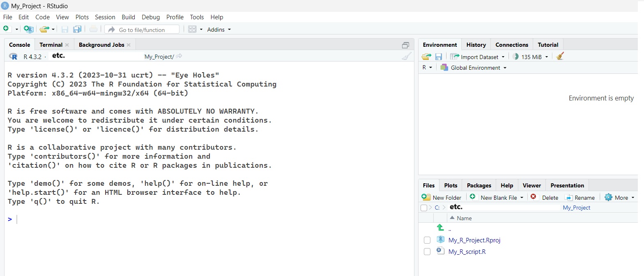
Task: Switch to the Background Jobs tab
Action: 101,45
